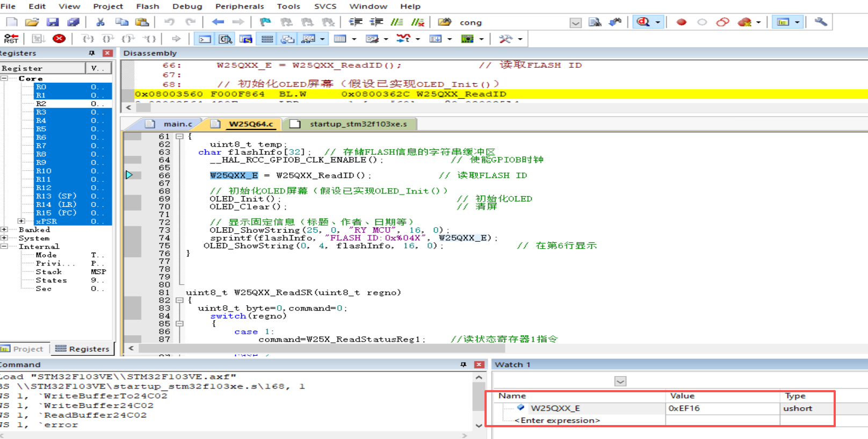
Task: Click the Symbols window icon
Action: click(246, 39)
